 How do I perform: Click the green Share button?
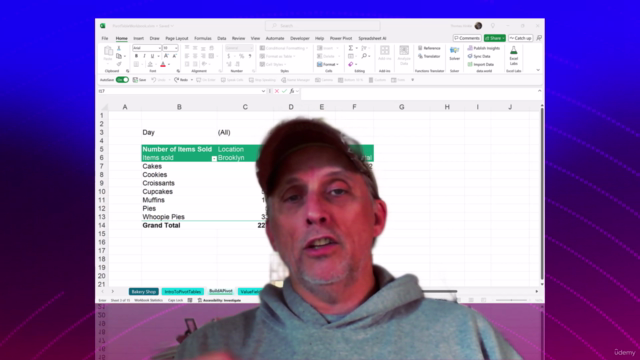pyautogui.click(x=495, y=38)
